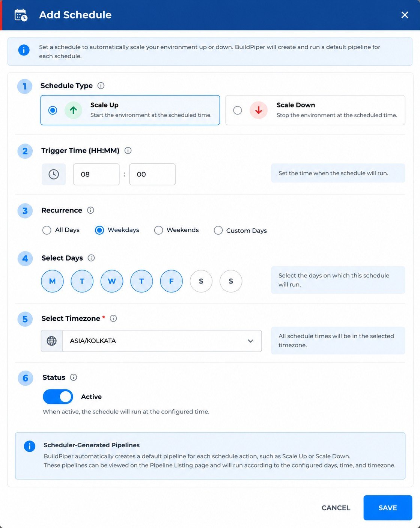Select the Scale Up radio button

point(53,110)
